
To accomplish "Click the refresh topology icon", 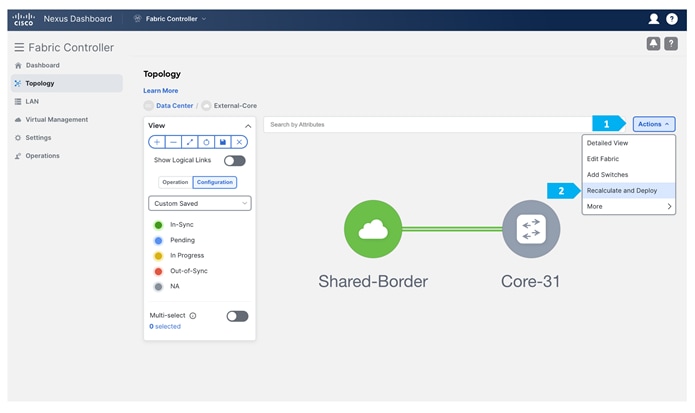I will [206, 142].
